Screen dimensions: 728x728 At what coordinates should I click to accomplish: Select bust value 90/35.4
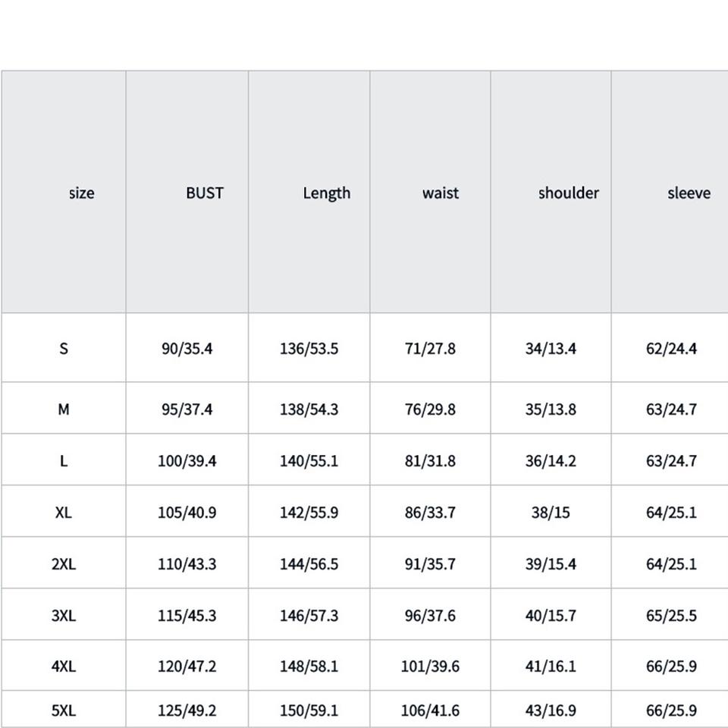pos(187,349)
